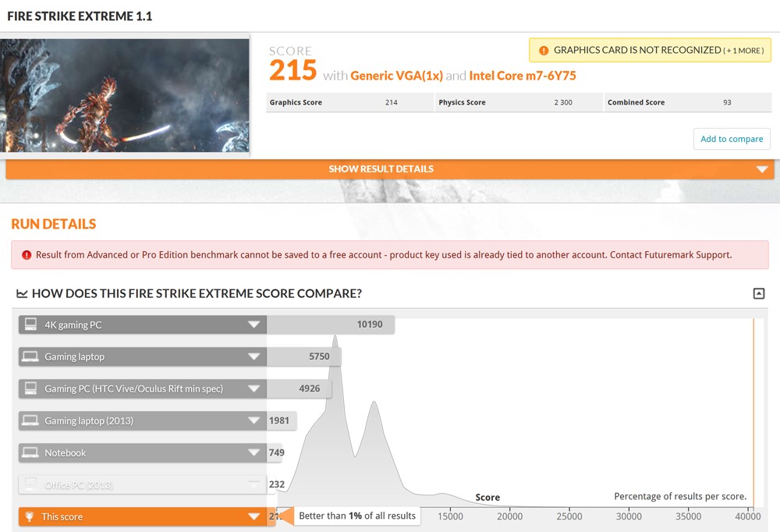Click the trophy icon on the This score row
This screenshot has height=532, width=780.
30,516
